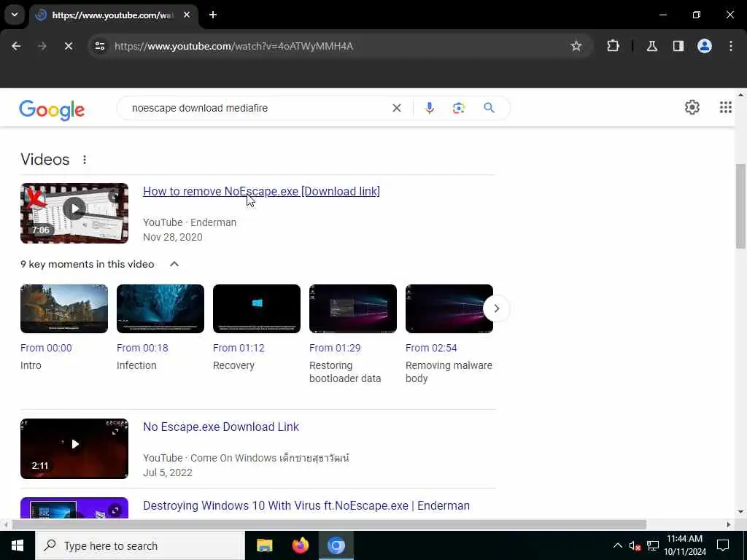The height and width of the screenshot is (560, 747).
Task: Show next key moments with arrow
Action: [496, 308]
